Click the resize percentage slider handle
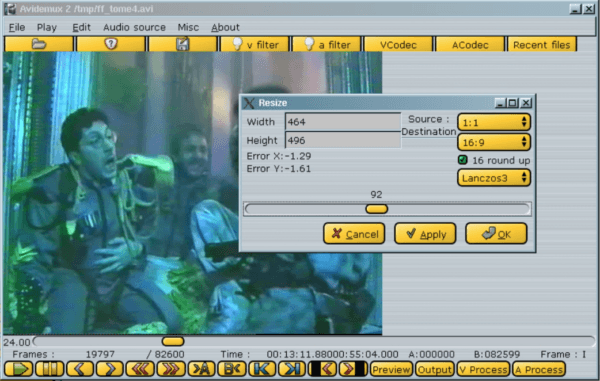 coord(377,209)
